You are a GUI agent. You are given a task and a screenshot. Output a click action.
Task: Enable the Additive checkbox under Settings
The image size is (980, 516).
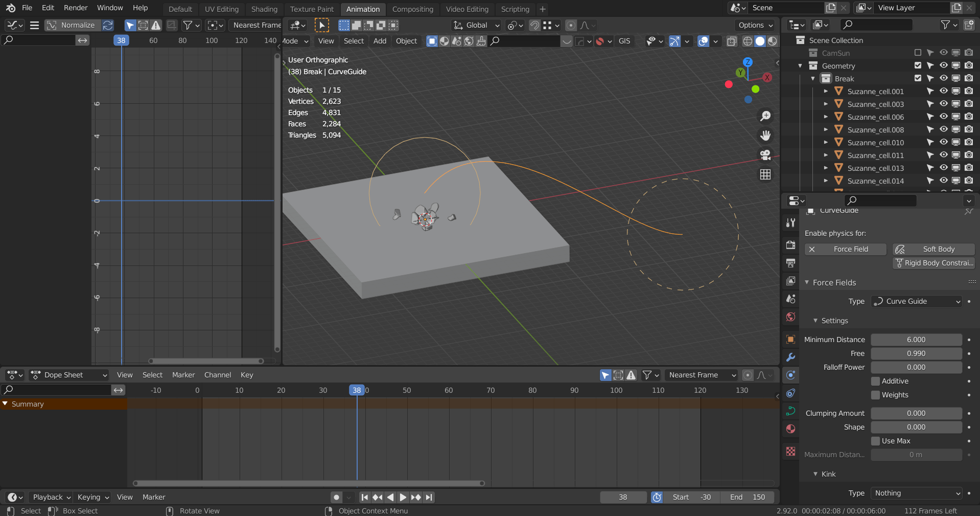tap(876, 381)
